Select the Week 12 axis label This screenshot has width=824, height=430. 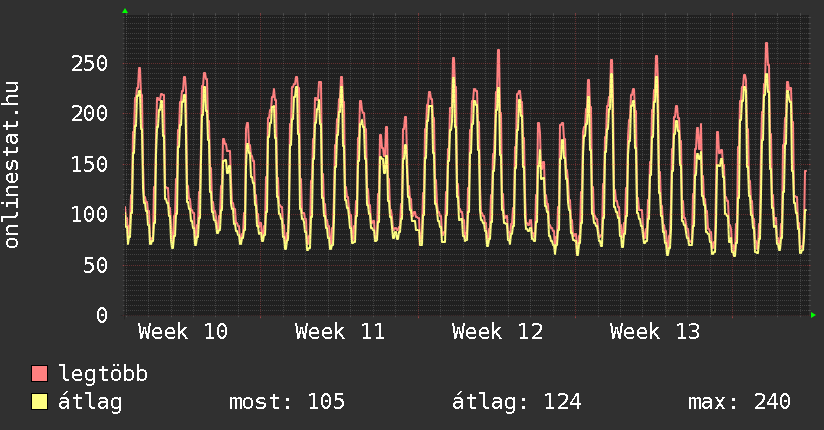(497, 331)
